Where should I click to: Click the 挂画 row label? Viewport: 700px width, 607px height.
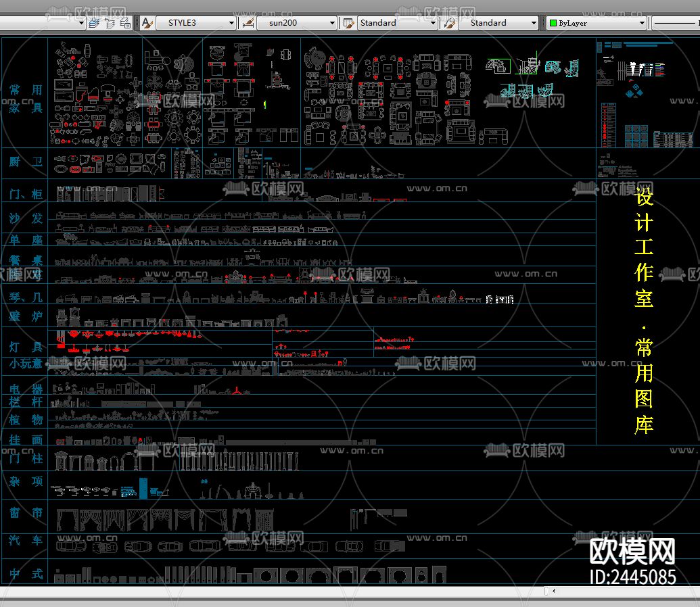point(26,439)
